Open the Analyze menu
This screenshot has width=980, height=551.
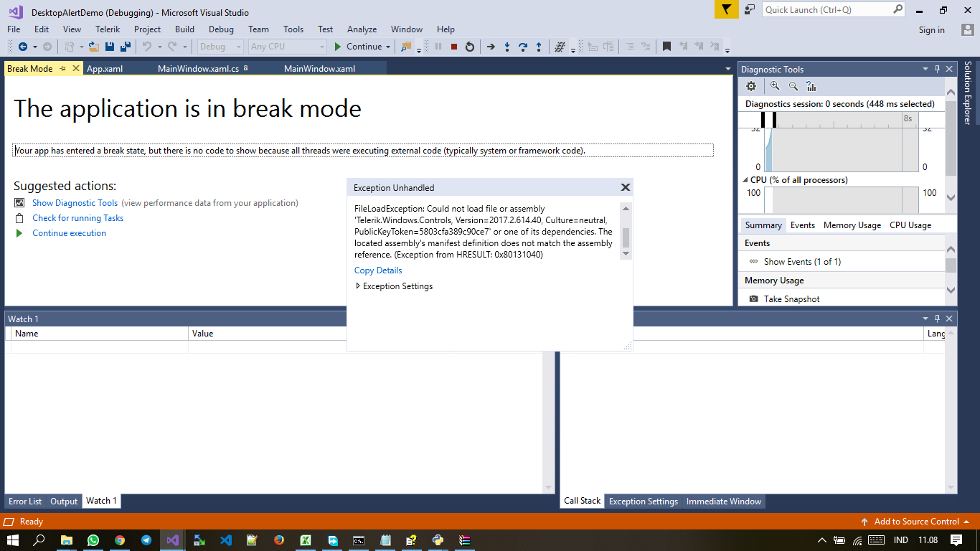[362, 29]
